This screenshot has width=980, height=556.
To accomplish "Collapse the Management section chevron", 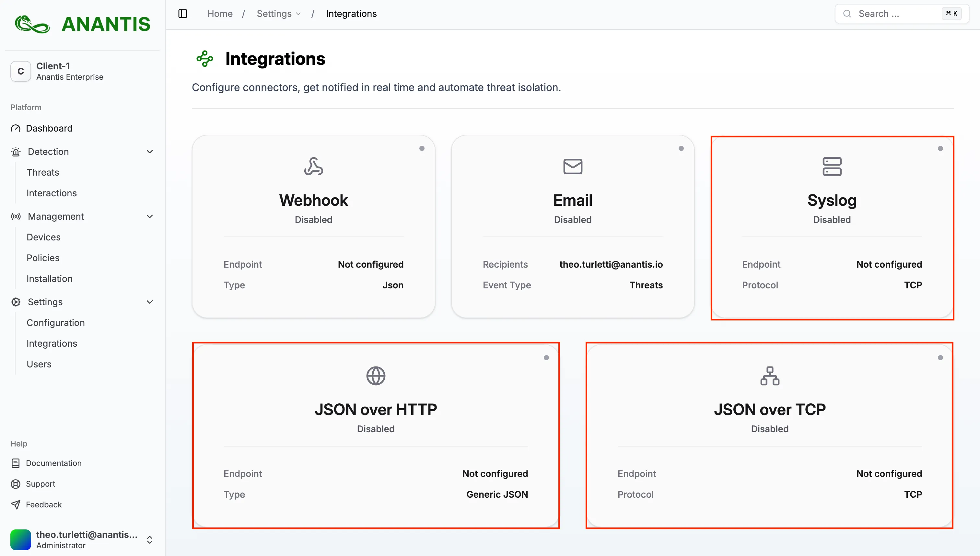I will (150, 216).
